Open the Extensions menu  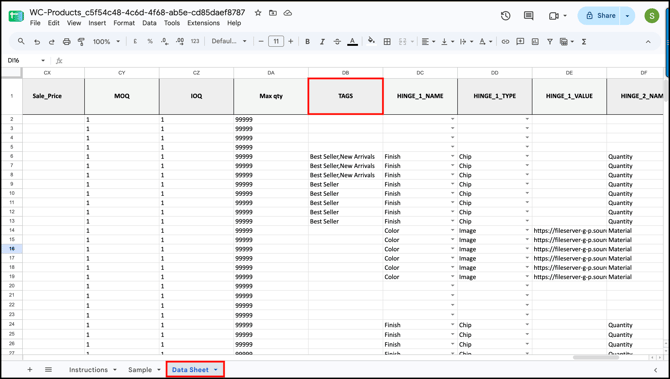pyautogui.click(x=203, y=23)
